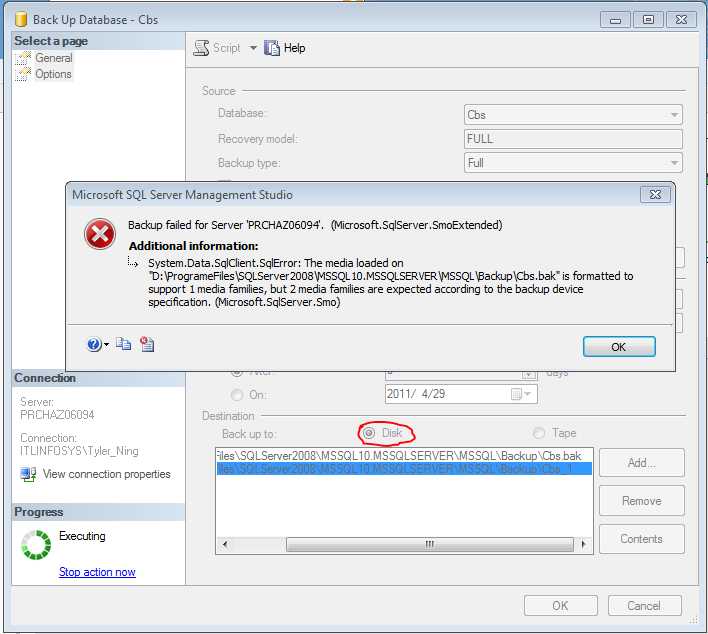Click OK in the error dialog
Viewport: 708px width, 634px height.
(x=619, y=347)
